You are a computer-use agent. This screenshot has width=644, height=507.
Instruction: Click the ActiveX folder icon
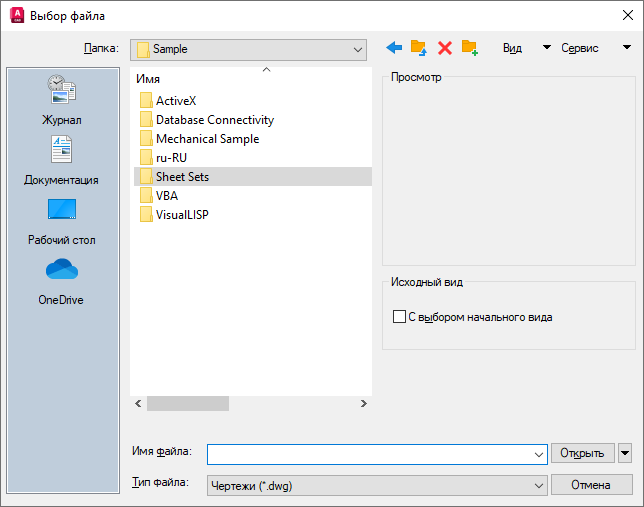pyautogui.click(x=146, y=100)
